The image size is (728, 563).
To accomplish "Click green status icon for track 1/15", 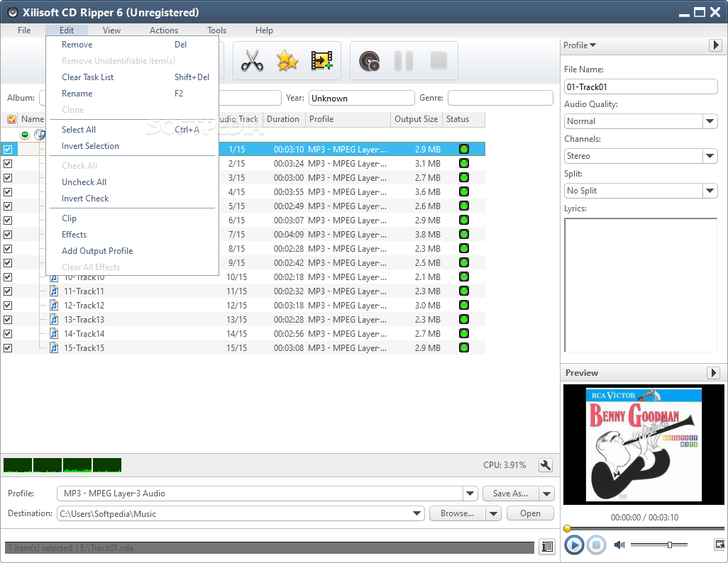I will click(x=464, y=149).
